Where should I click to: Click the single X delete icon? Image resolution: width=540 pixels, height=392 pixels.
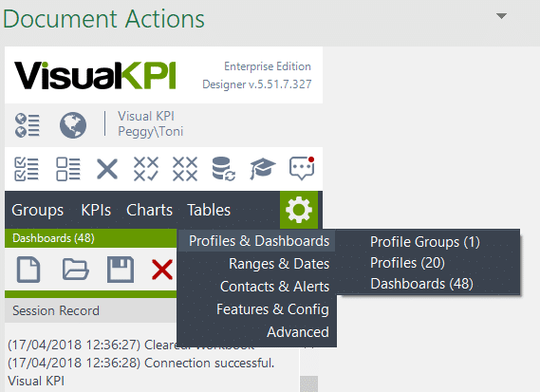tap(107, 169)
